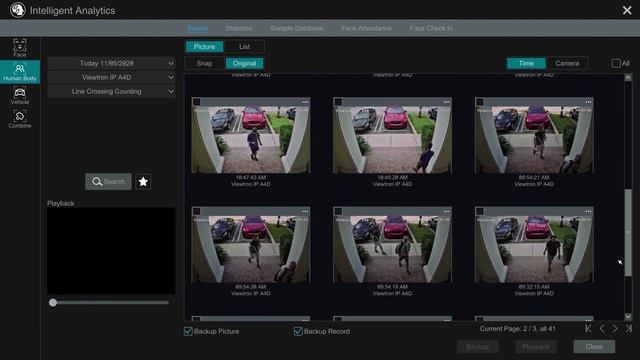Viewport: 640px width, 360px height.
Task: Select the Picture view mode
Action: (204, 47)
